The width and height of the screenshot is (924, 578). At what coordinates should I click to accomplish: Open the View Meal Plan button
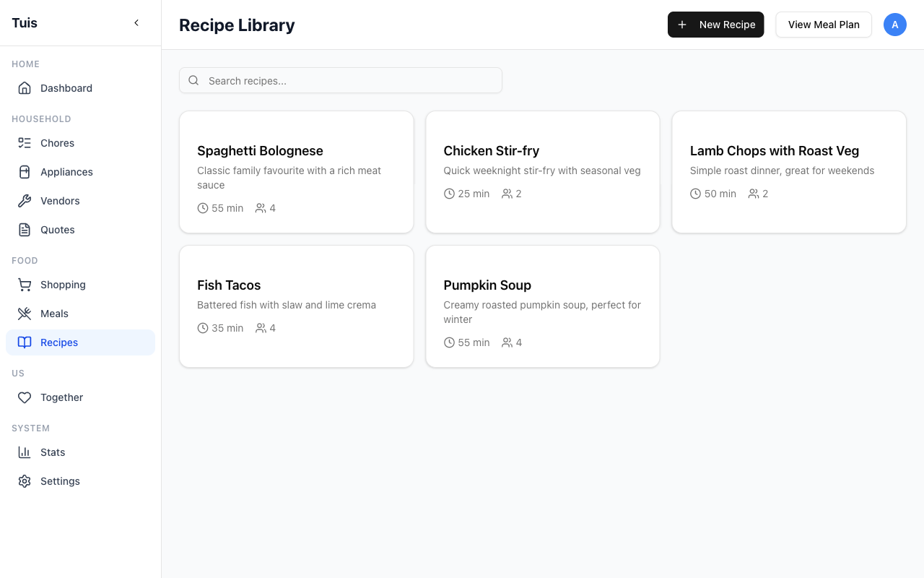823,25
